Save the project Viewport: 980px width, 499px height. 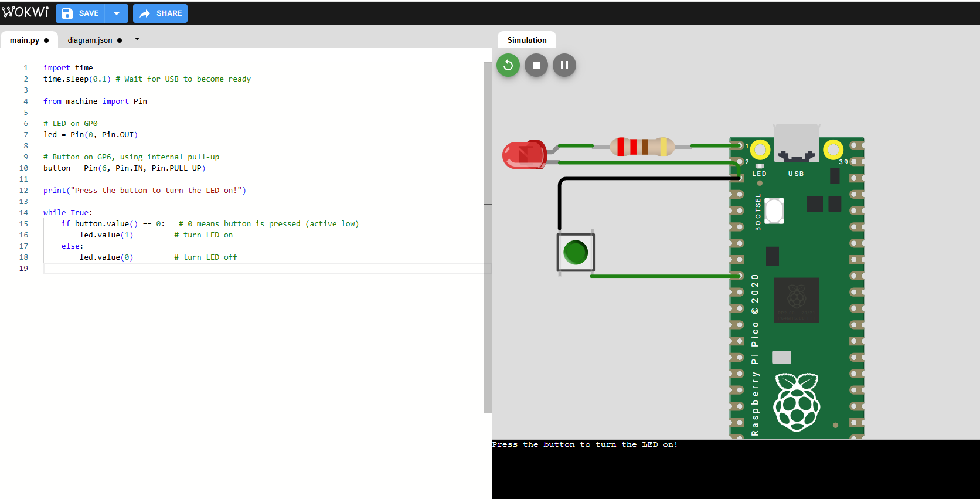click(x=81, y=13)
